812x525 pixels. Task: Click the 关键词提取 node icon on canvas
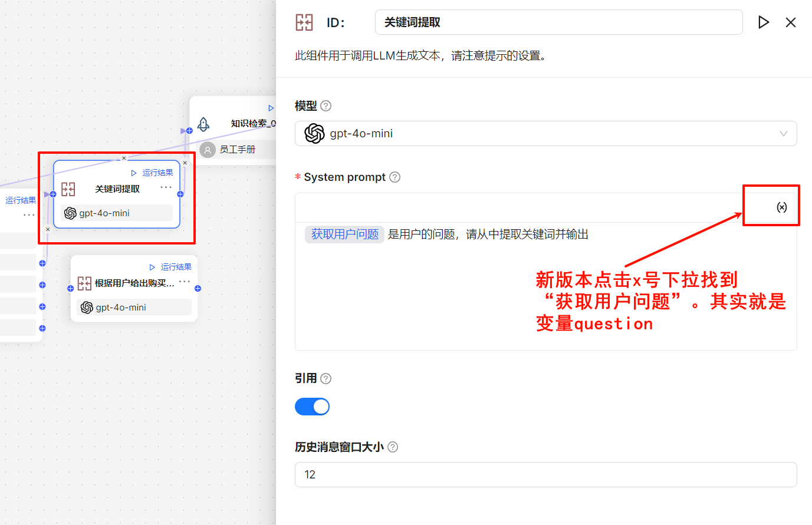(x=68, y=189)
